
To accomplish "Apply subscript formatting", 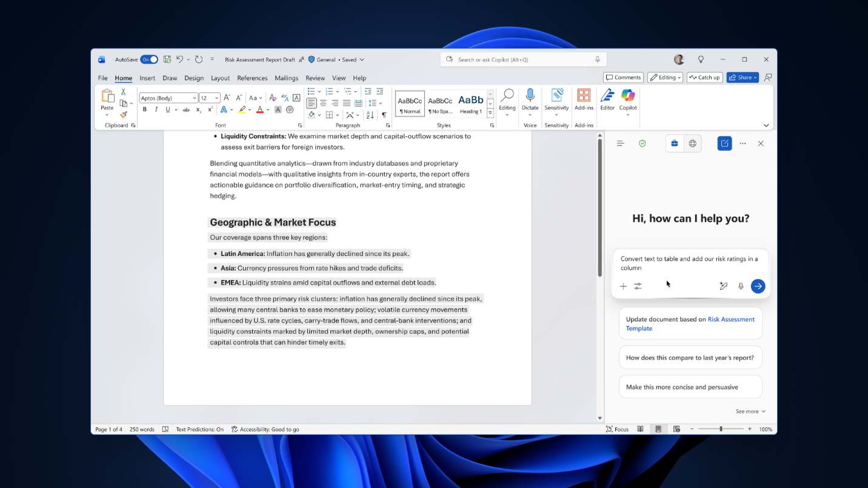I will point(198,110).
